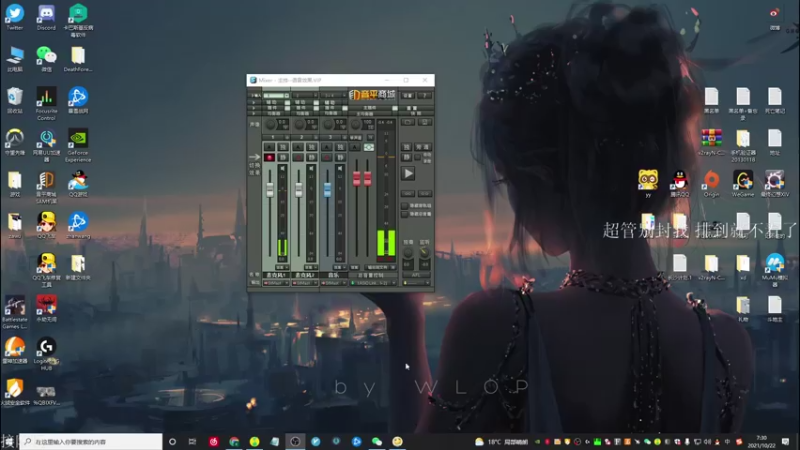This screenshot has height=450, width=800.
Task: Open the MuMu emulator shortcut
Action: pos(774,270)
